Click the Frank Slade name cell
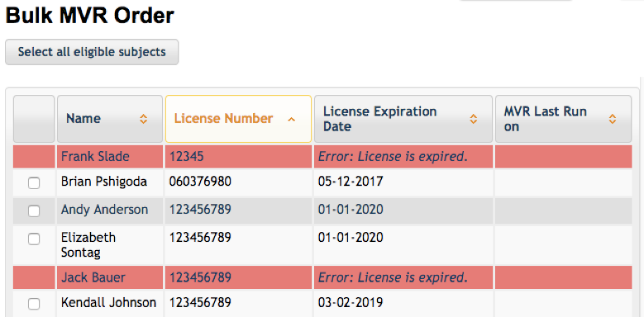The height and width of the screenshot is (317, 644). 110,157
